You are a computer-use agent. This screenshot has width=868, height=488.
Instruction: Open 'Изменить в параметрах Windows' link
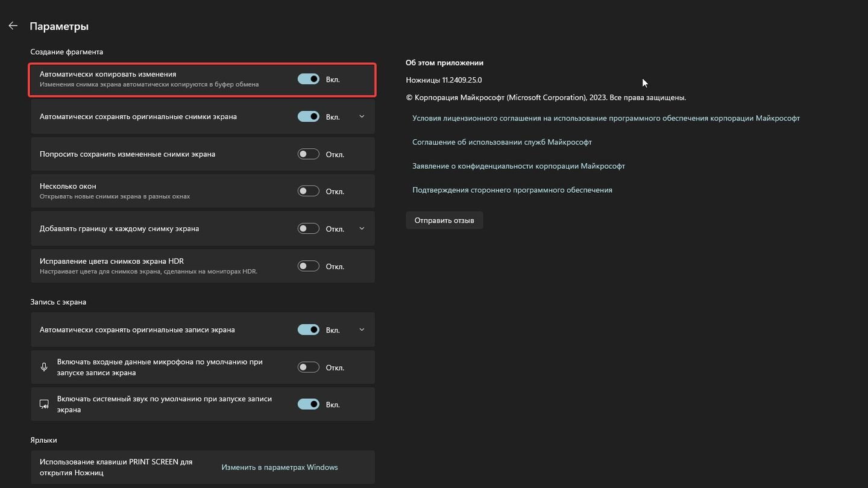tap(280, 467)
